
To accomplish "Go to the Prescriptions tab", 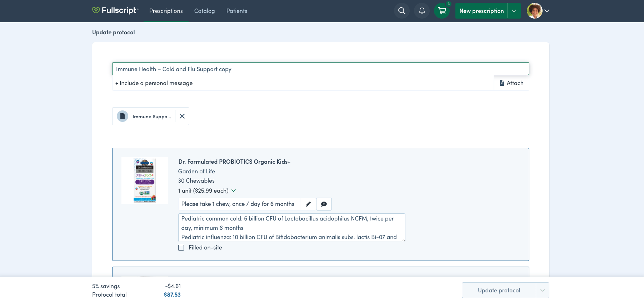I will pyautogui.click(x=166, y=11).
